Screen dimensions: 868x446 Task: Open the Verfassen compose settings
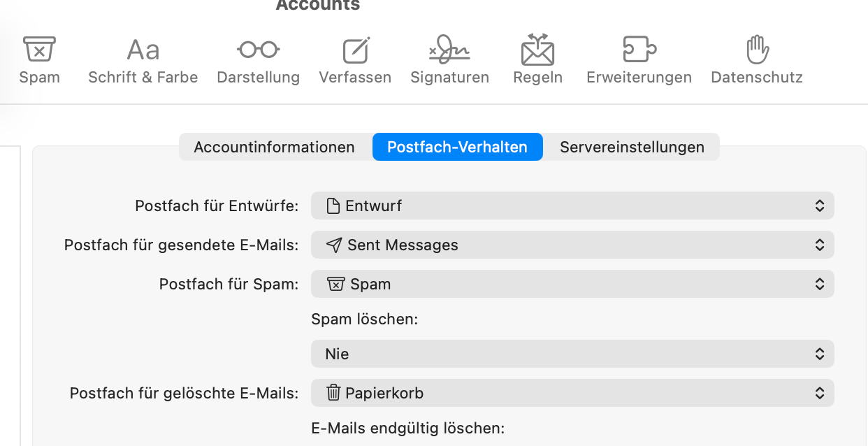pos(355,50)
